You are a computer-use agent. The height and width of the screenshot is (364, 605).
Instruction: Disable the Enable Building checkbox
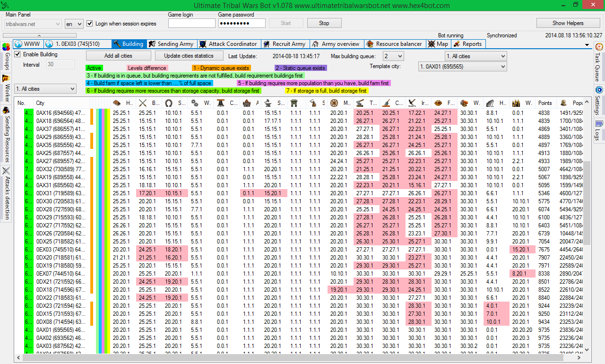[17, 54]
